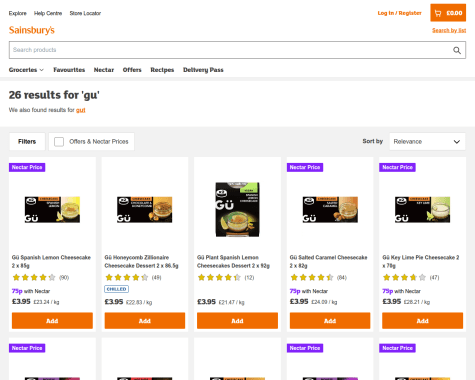This screenshot has width=475, height=380.
Task: Open Gü Plant Spanish Lemon Cheesecakes image
Action: pos(237,210)
